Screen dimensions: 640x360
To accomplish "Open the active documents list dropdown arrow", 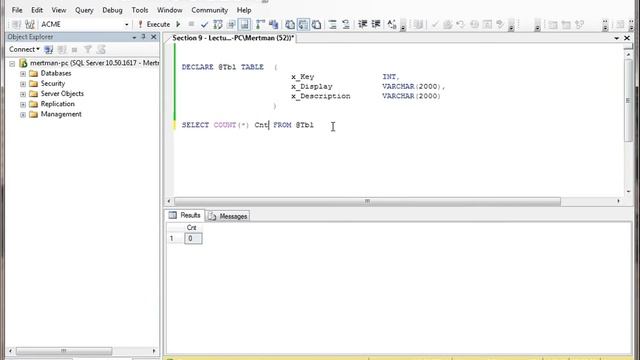I will click(616, 38).
